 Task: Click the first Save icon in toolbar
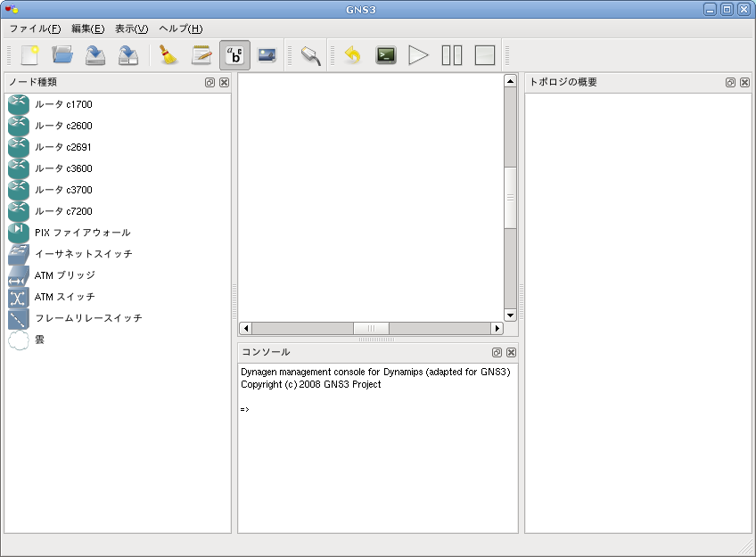tap(95, 55)
